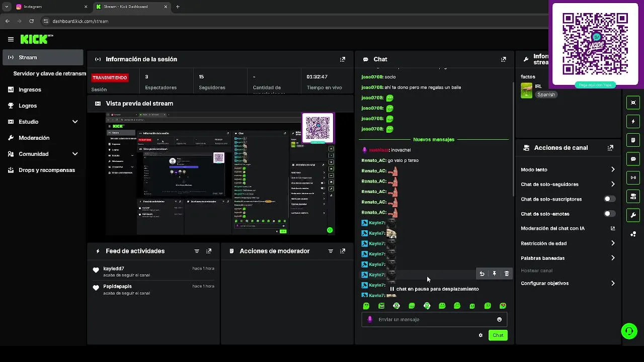Click the stream preview icon in the right sidebar

tap(633, 103)
